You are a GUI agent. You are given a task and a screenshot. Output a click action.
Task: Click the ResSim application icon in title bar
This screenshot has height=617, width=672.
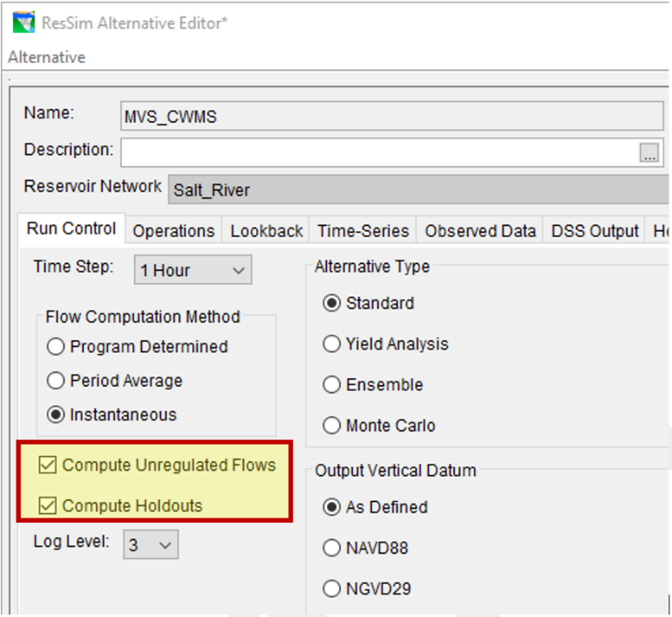tap(24, 23)
